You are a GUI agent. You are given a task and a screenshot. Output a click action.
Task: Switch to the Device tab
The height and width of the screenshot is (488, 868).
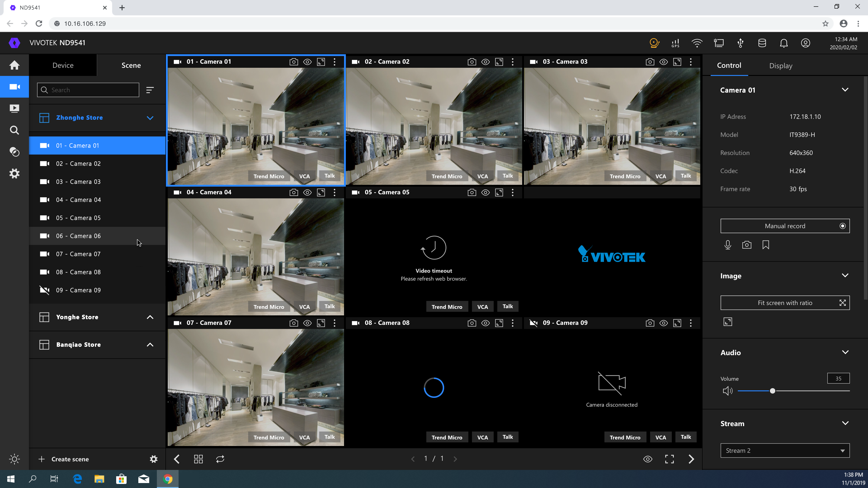[63, 65]
